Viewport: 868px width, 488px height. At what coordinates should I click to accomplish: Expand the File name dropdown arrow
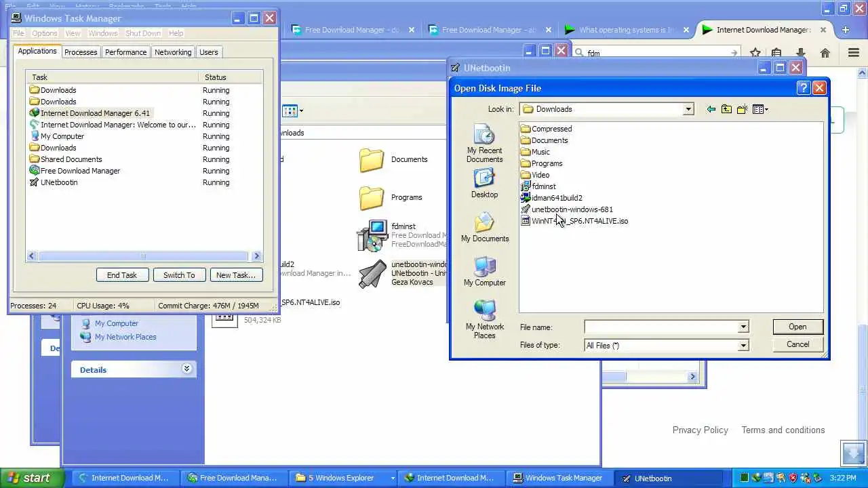pos(743,327)
